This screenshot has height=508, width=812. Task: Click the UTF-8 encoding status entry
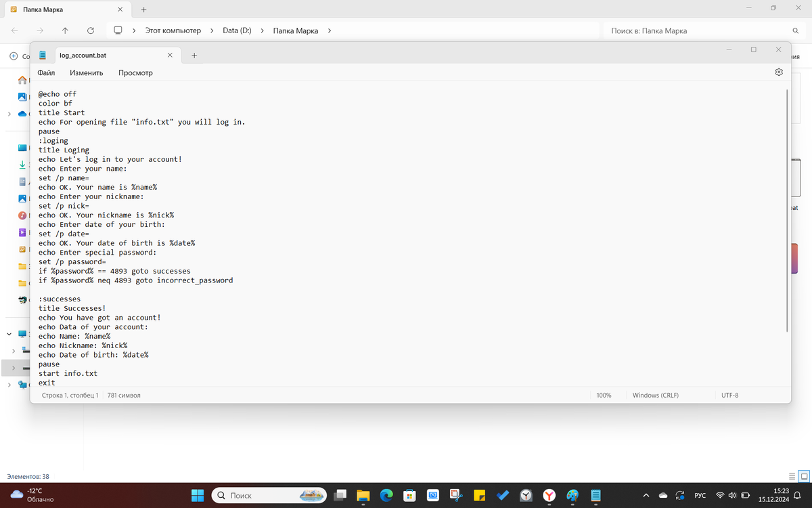tap(730, 395)
